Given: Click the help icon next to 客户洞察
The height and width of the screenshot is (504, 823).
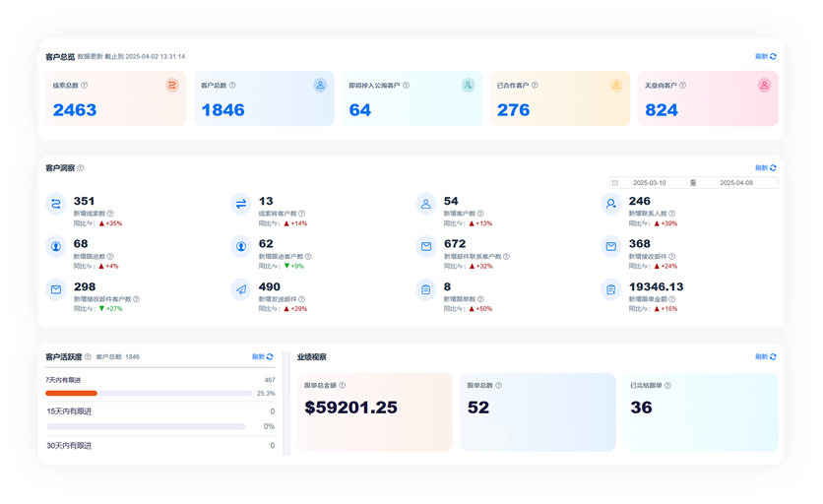Looking at the screenshot, I should pos(81,168).
